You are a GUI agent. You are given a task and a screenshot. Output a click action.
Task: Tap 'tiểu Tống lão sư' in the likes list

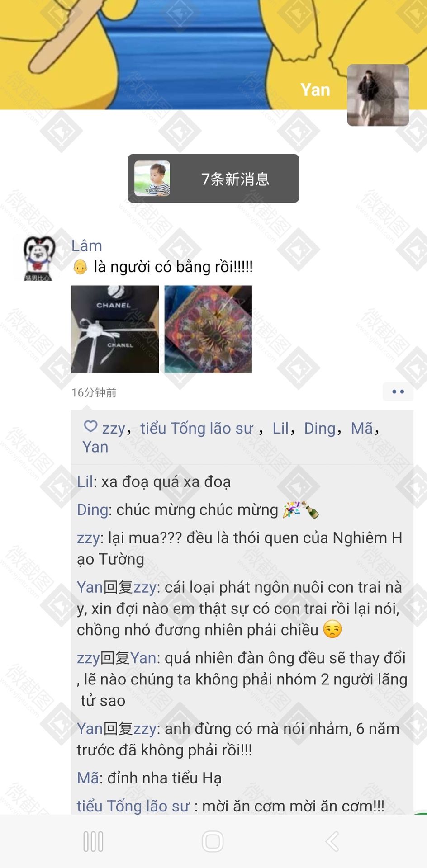pyautogui.click(x=196, y=428)
